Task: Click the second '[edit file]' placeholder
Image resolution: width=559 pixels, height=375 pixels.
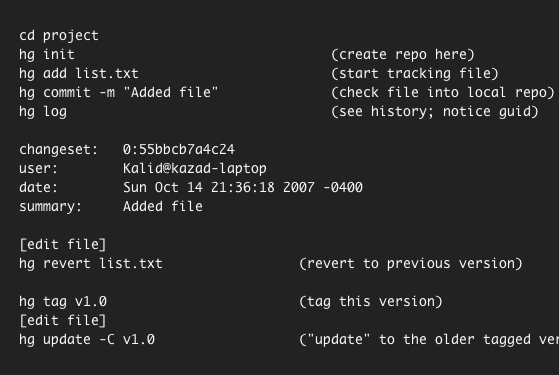Action: [x=63, y=320]
